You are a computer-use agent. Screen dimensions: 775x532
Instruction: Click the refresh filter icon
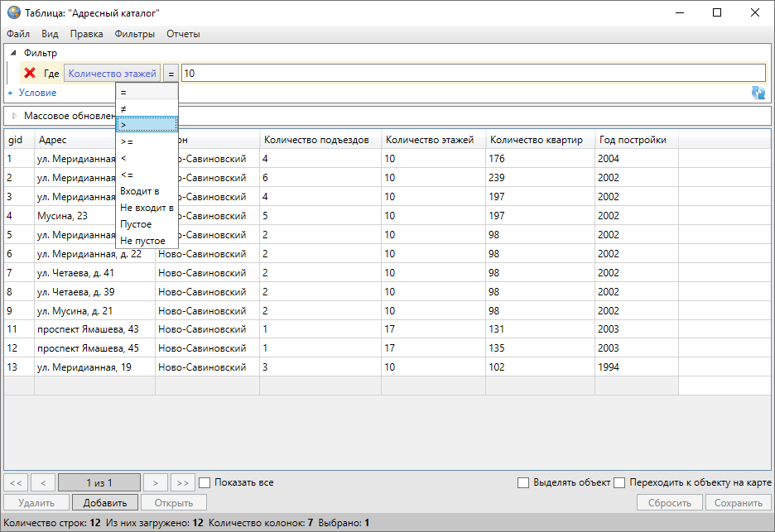click(758, 93)
